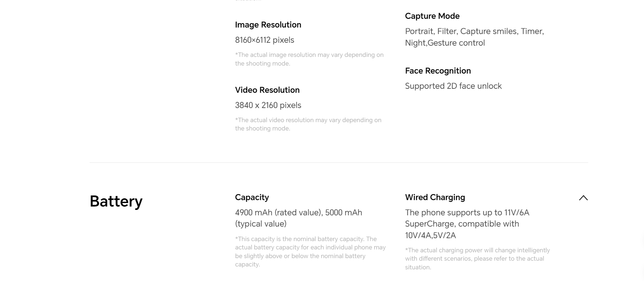Image resolution: width=644 pixels, height=281 pixels.
Task: Click the Video Resolution heading
Action: (267, 90)
